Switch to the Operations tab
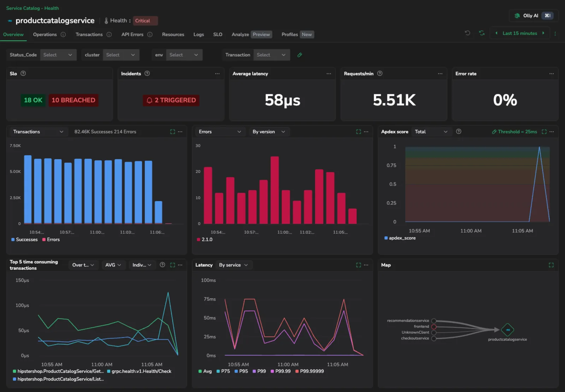The height and width of the screenshot is (392, 565). coord(45,35)
